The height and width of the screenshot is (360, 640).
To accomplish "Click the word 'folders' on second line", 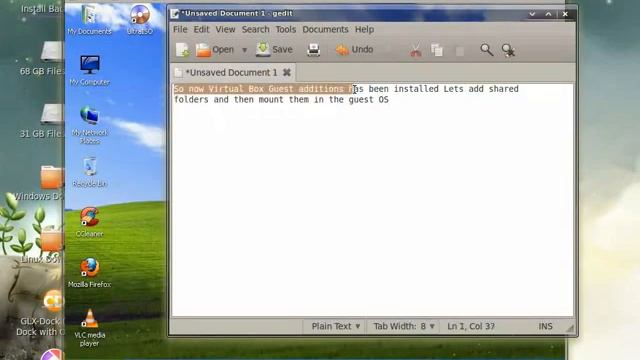I will point(191,100).
